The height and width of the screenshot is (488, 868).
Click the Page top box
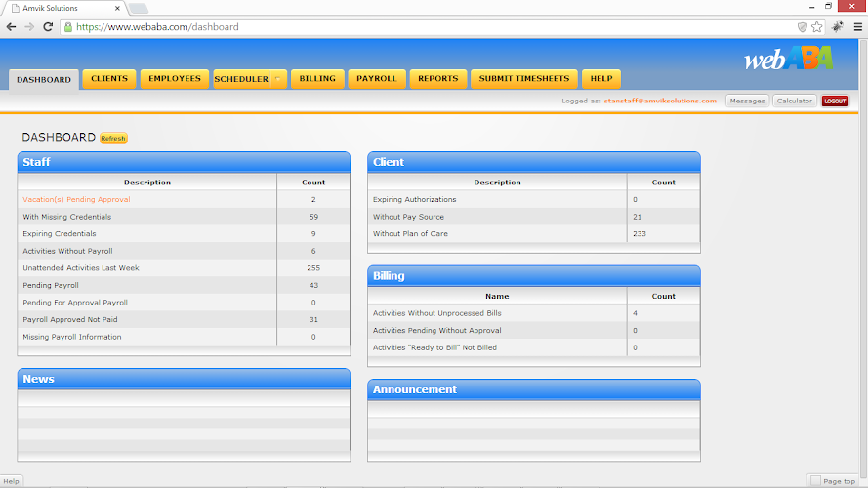click(833, 480)
